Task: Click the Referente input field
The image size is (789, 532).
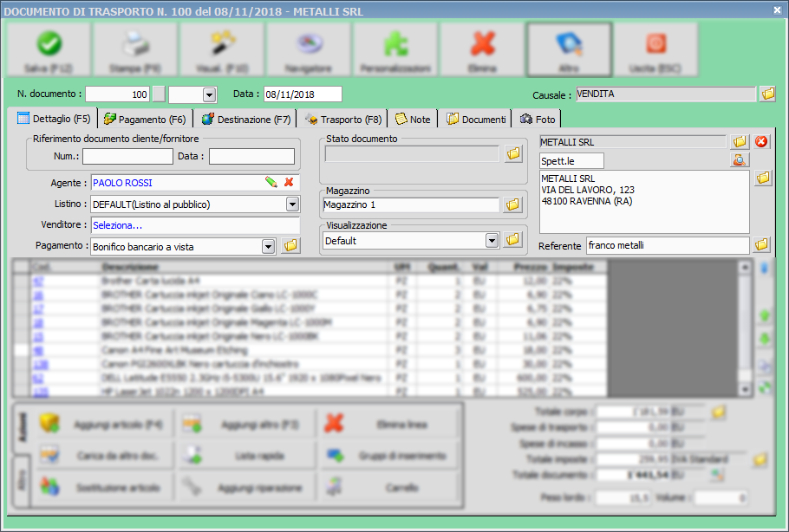Action: pyautogui.click(x=667, y=245)
